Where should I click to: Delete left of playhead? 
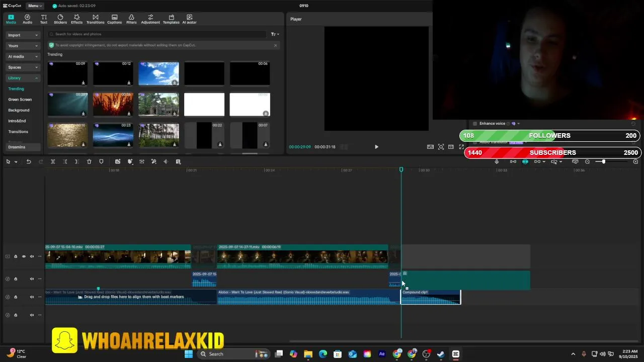65,161
